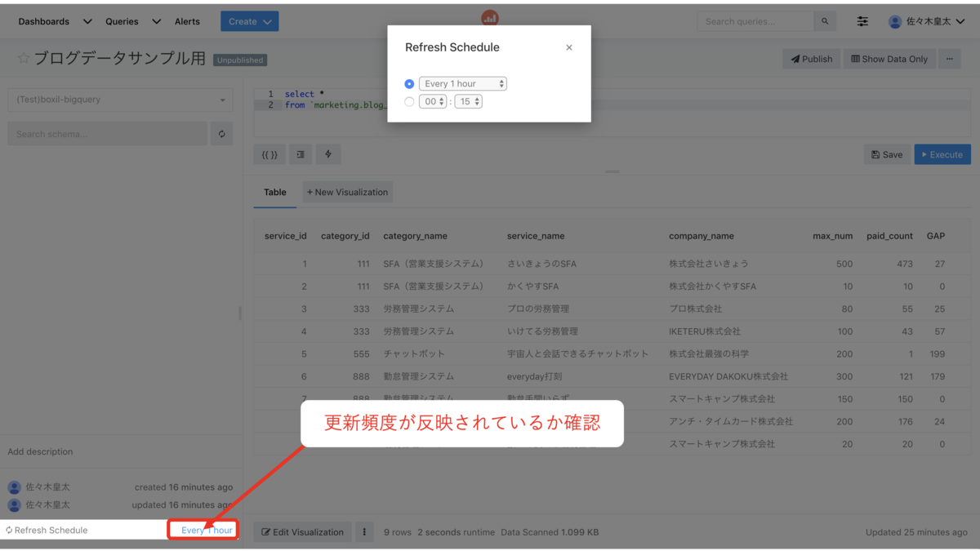The height and width of the screenshot is (551, 980).
Task: Open the vertical menu beside Edit Visualization
Action: pos(364,531)
